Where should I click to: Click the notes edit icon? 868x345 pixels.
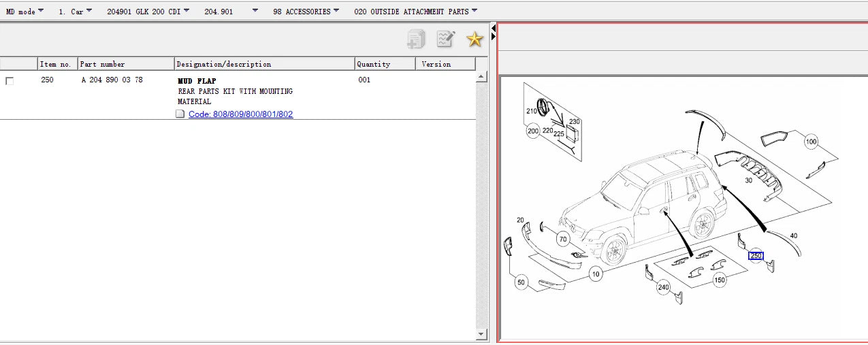pos(446,39)
